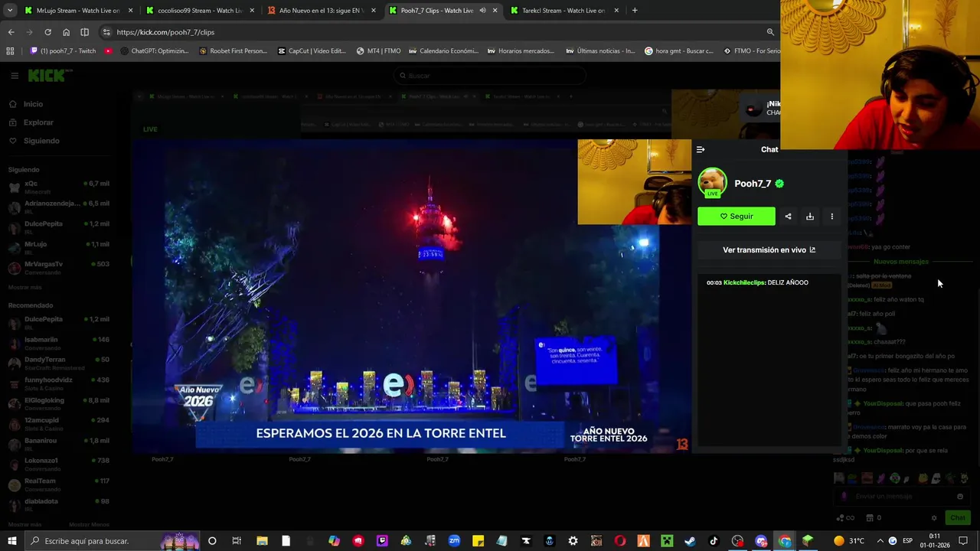
Task: Open the tab search dropdown arrow
Action: [11, 11]
